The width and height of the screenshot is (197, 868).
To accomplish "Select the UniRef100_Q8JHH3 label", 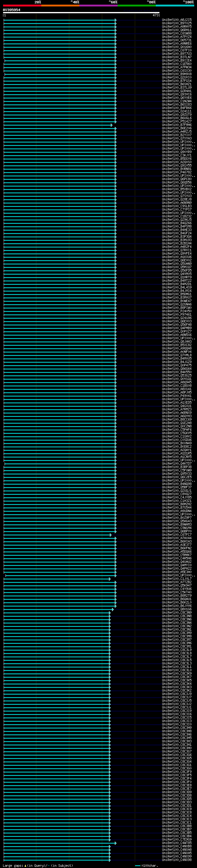I will click(177, 342).
